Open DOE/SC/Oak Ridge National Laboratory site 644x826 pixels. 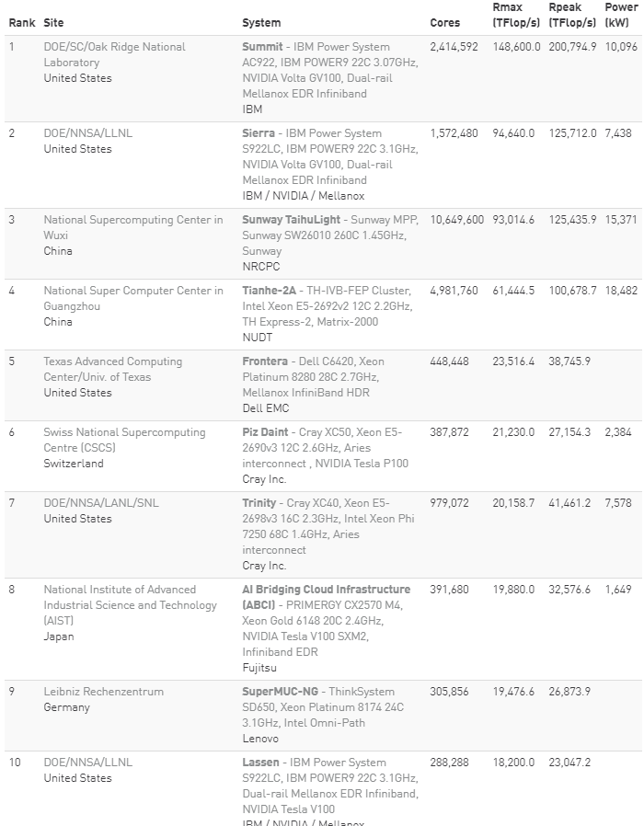tap(114, 54)
